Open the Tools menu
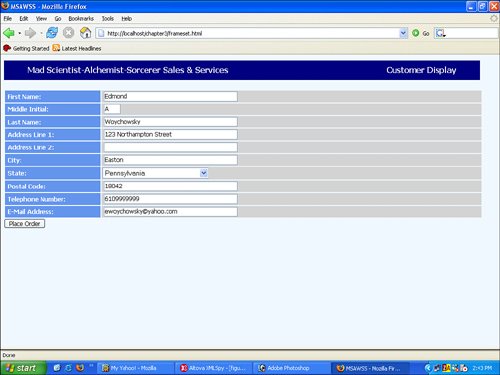This screenshot has height=375, width=500. [x=108, y=19]
